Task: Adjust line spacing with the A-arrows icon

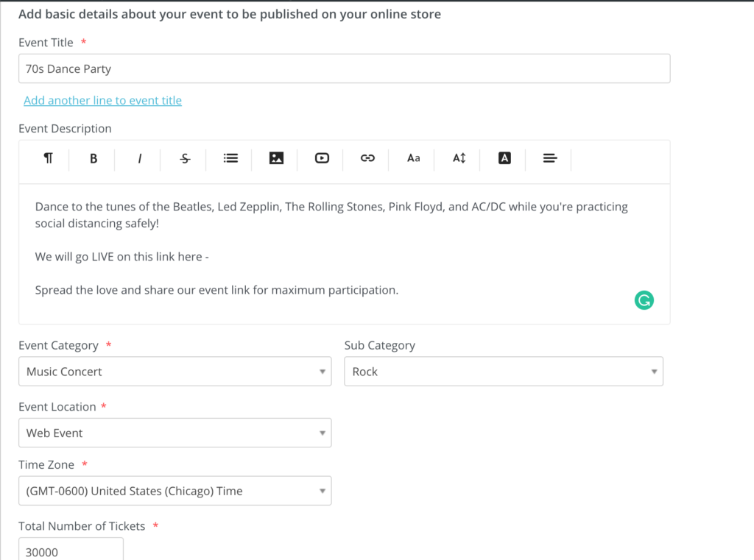Action: pyautogui.click(x=457, y=158)
